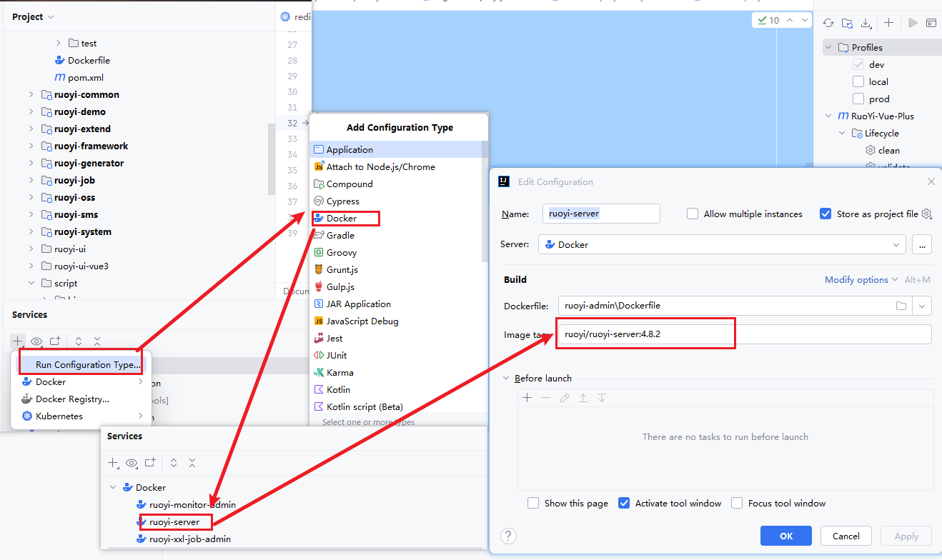Viewport: 942px width, 560px height.
Task: Open the Project view dropdown
Action: click(33, 16)
